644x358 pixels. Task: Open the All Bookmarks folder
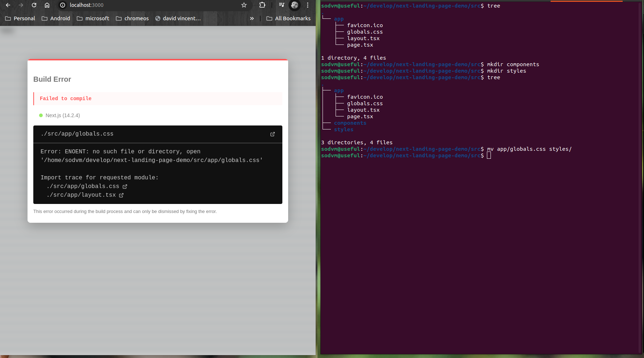pyautogui.click(x=289, y=18)
